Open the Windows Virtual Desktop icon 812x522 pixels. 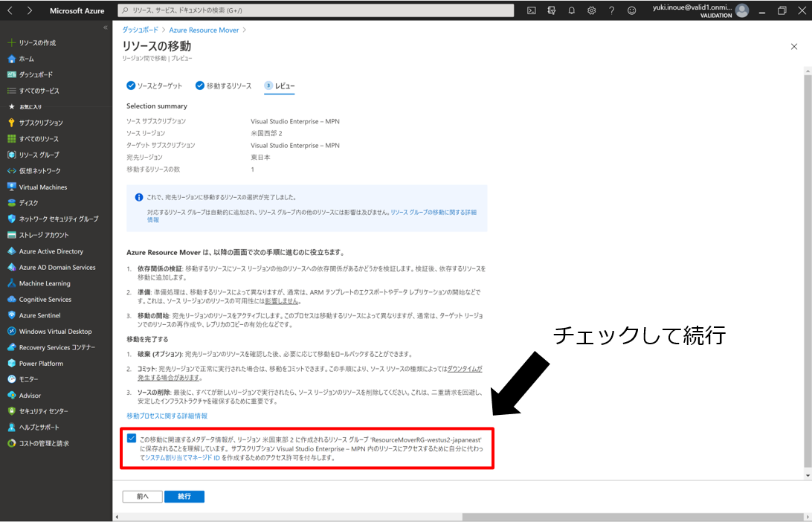pos(11,332)
